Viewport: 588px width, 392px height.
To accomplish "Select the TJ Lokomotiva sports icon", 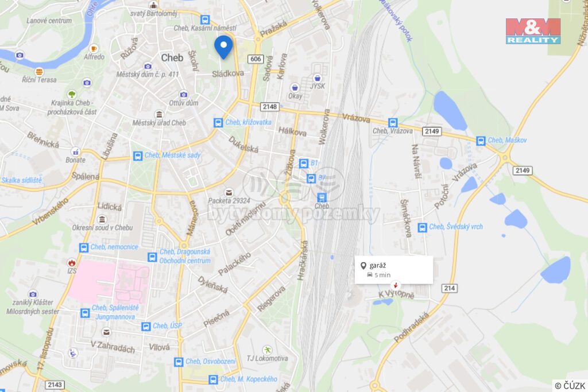I will (267, 350).
